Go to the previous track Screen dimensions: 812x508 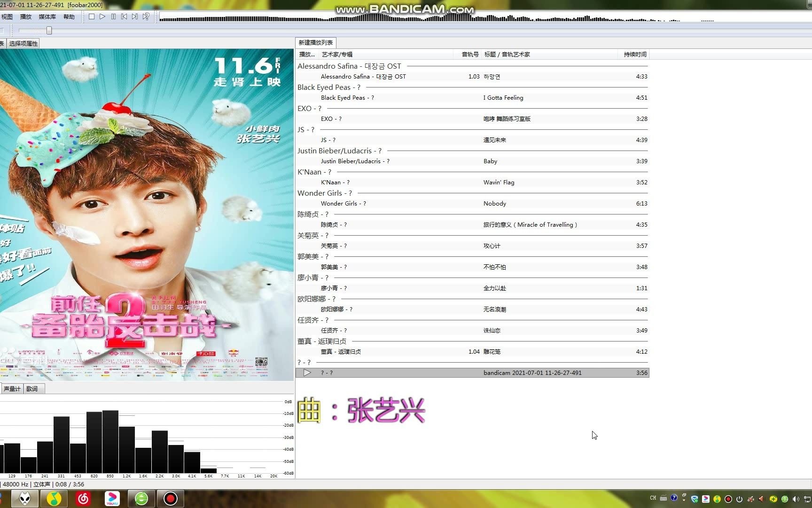point(124,16)
